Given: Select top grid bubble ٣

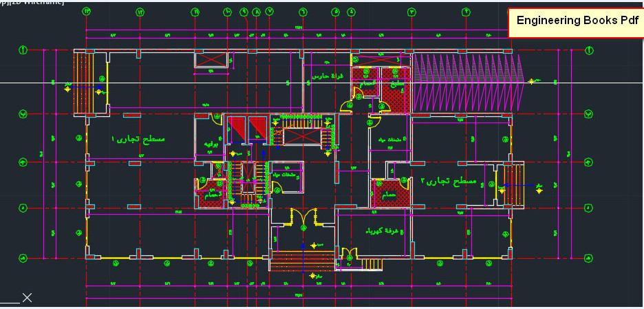Looking at the screenshot, I should [x=412, y=12].
